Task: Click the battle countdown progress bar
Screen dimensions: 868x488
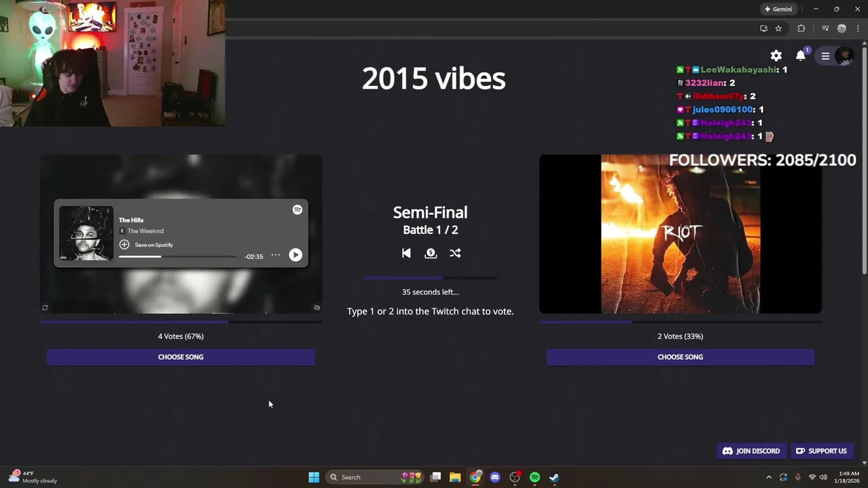Action: (x=431, y=278)
